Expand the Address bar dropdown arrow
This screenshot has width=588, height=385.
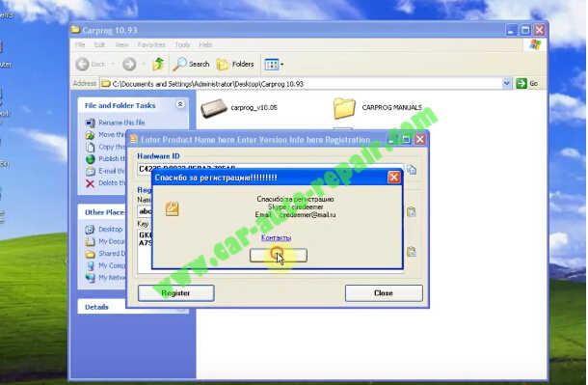point(507,83)
